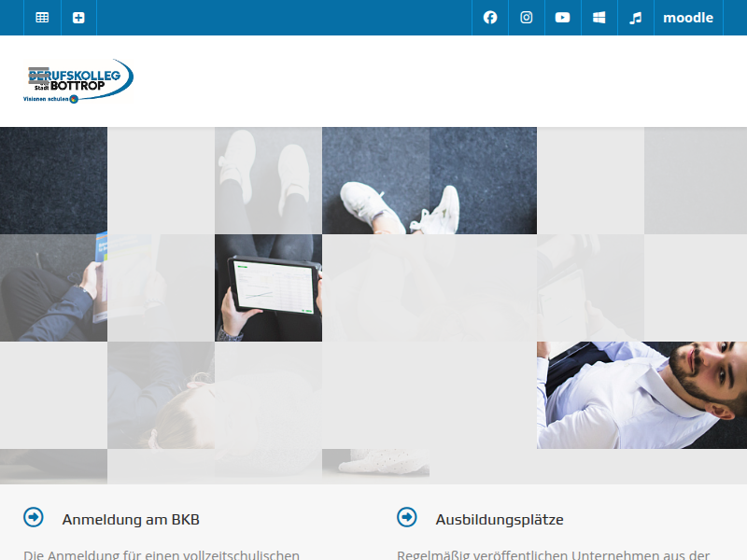Screen dimensions: 747x560
Task: Click the plus square icon in top bar
Action: pos(78,18)
